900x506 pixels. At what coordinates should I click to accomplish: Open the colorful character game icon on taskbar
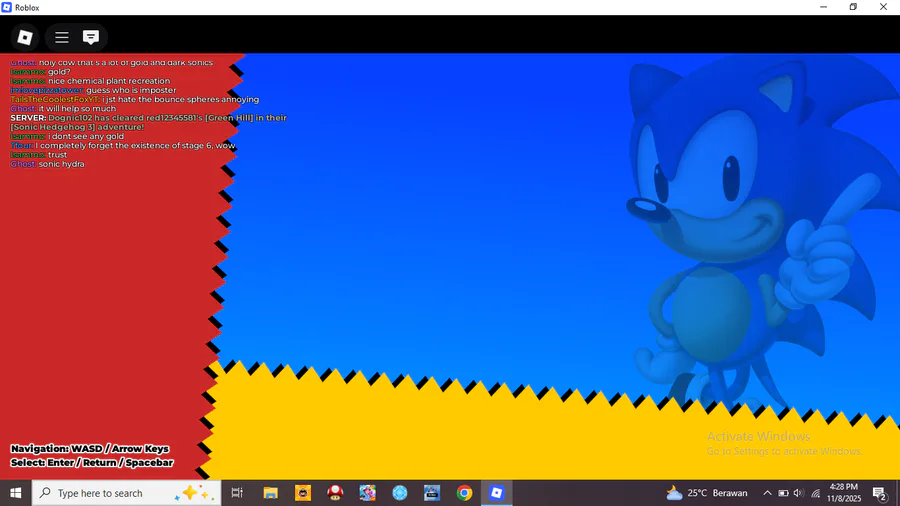click(367, 493)
